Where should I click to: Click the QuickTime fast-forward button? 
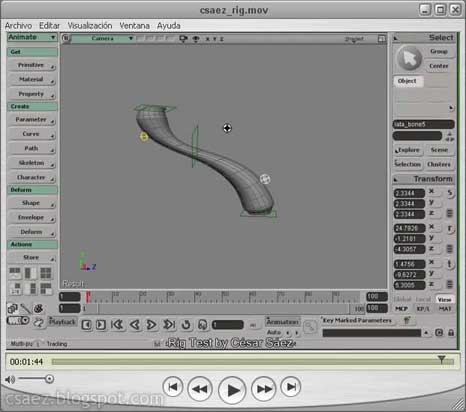264,388
